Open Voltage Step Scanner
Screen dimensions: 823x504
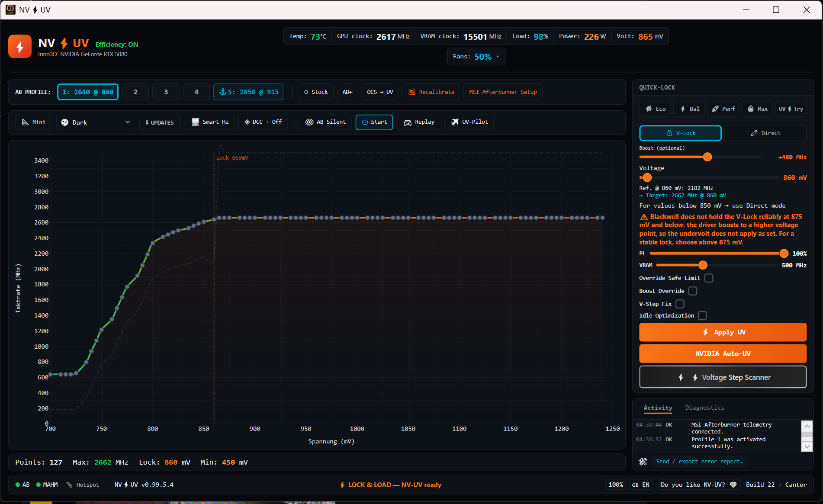tap(723, 377)
